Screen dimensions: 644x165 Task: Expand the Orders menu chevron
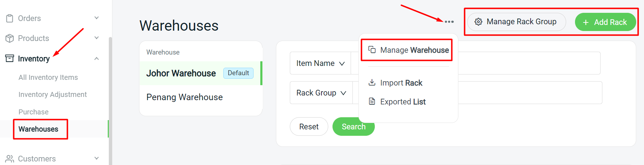pos(96,18)
